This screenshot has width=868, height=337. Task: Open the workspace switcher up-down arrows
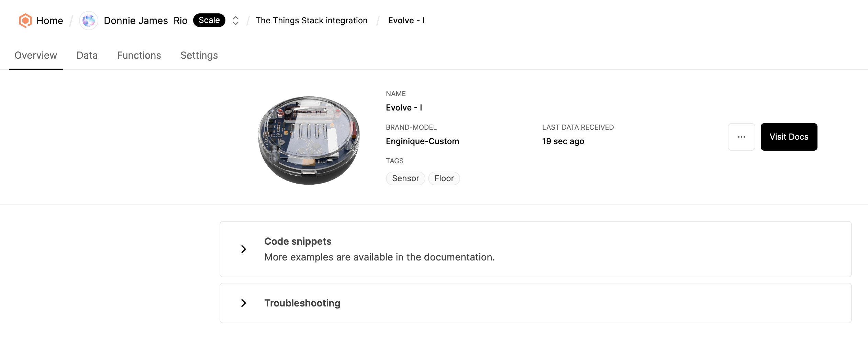[235, 21]
